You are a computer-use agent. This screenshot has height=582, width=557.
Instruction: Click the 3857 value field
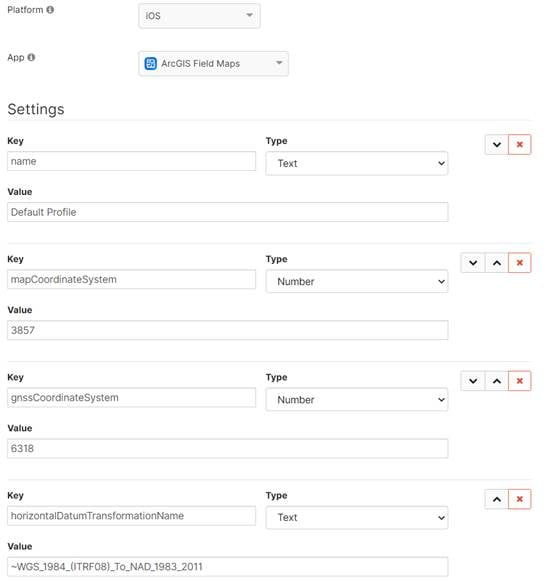[227, 330]
